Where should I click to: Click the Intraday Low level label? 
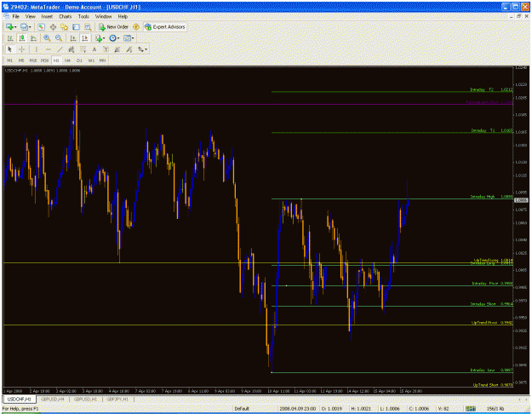tap(491, 370)
